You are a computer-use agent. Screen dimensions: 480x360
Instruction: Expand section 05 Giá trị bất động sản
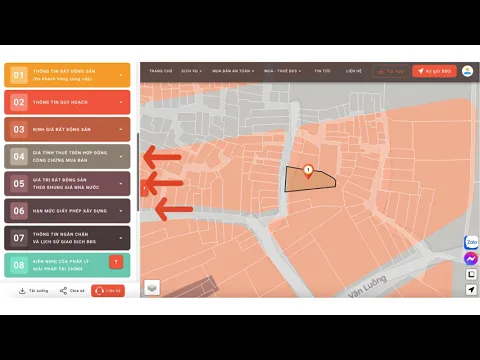[x=67, y=184]
